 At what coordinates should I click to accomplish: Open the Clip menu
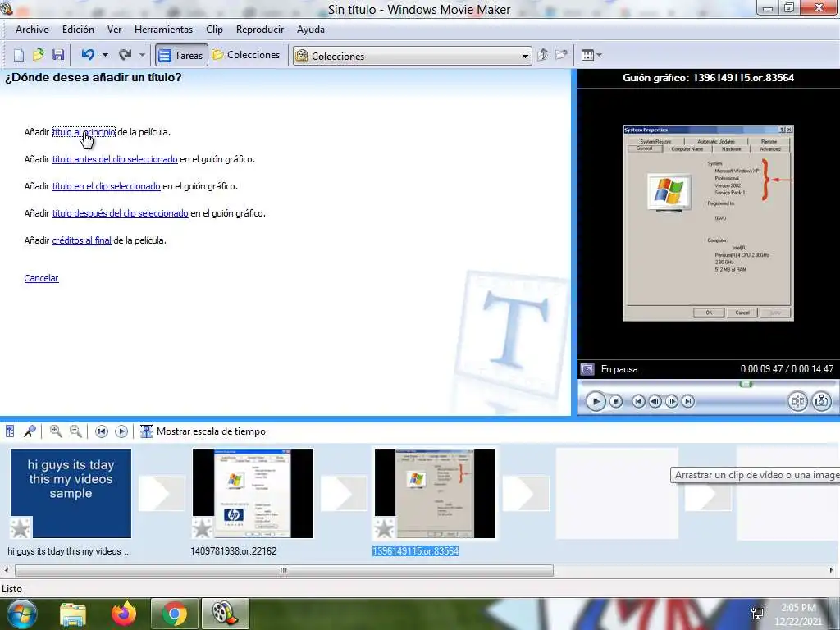214,30
